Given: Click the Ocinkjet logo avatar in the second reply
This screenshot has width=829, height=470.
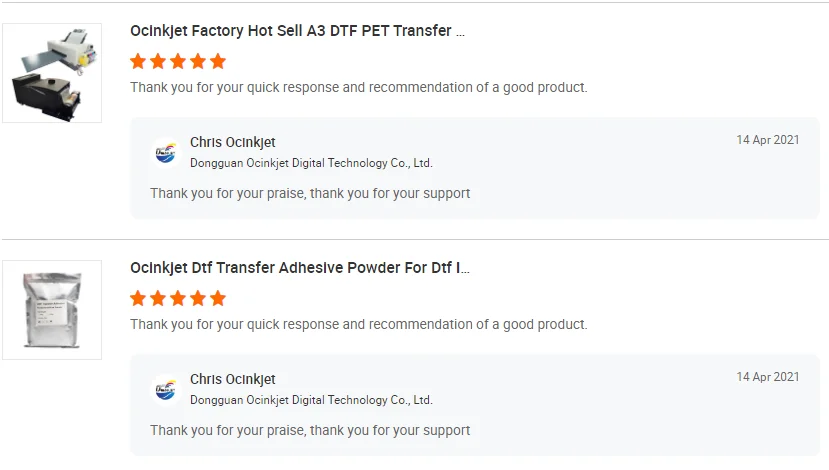Looking at the screenshot, I should 165,389.
